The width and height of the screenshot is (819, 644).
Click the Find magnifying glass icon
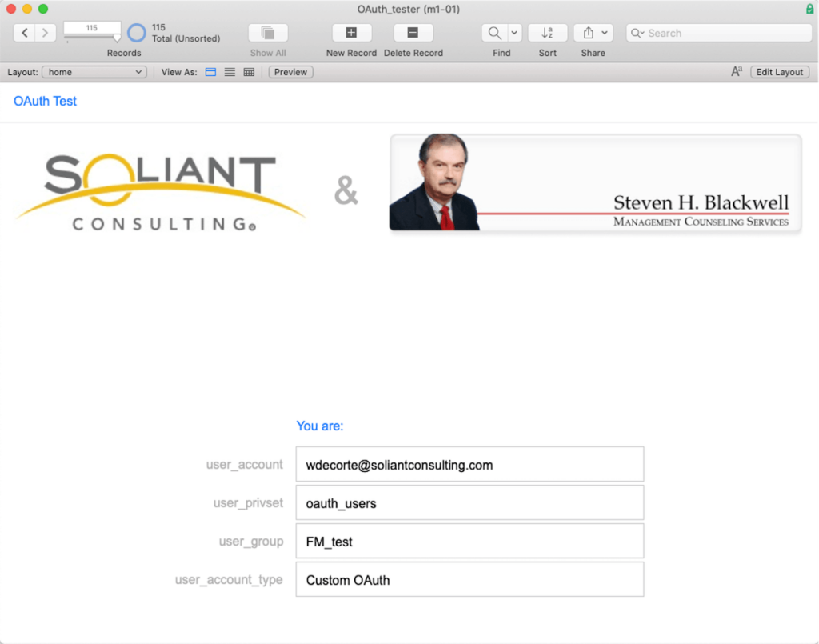495,33
